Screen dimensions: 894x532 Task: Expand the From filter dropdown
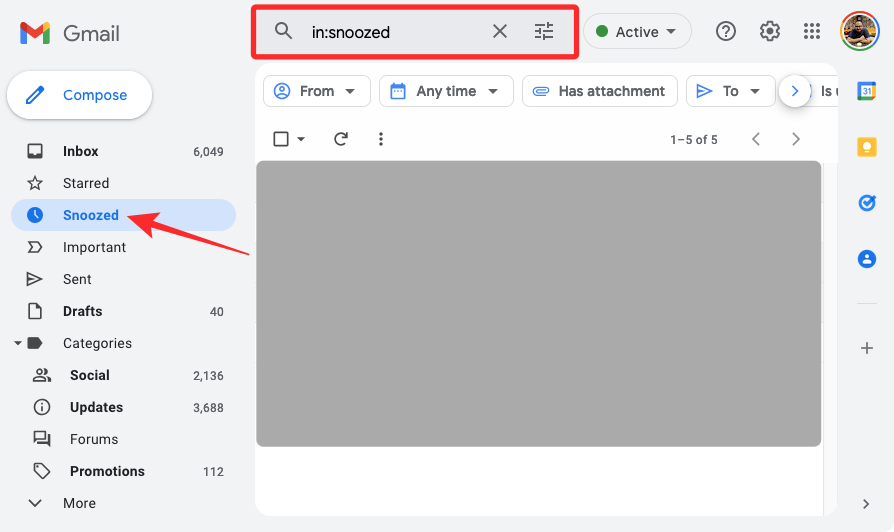point(316,91)
